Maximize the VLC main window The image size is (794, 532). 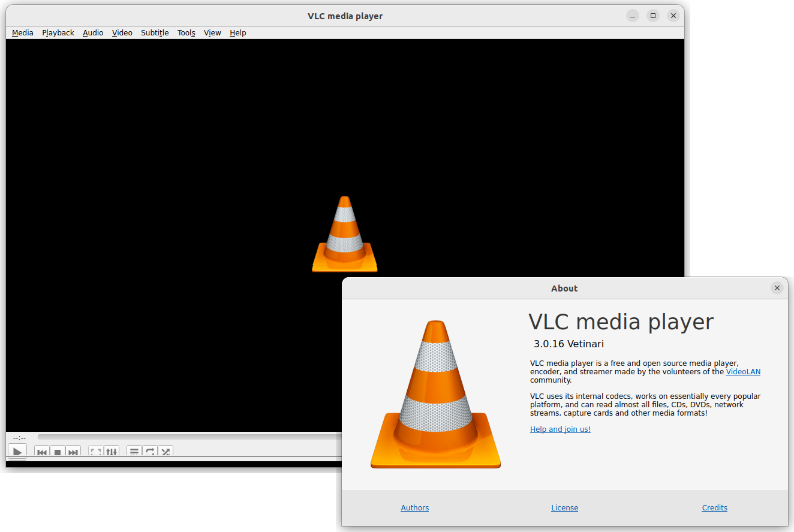pyautogui.click(x=654, y=16)
